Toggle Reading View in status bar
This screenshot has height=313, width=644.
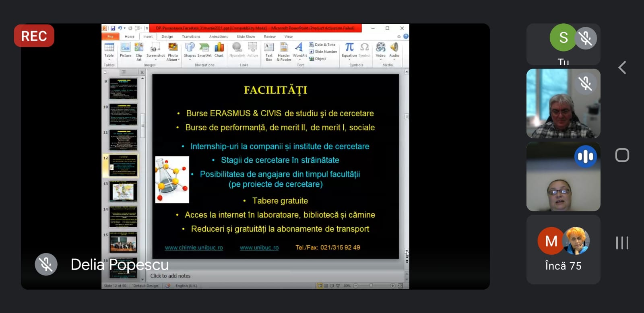332,286
